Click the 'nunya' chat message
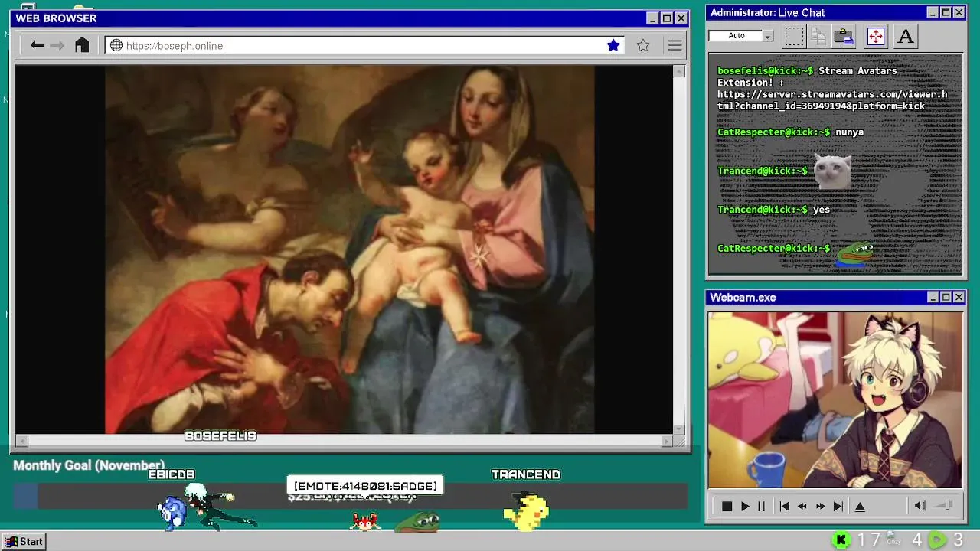 850,132
